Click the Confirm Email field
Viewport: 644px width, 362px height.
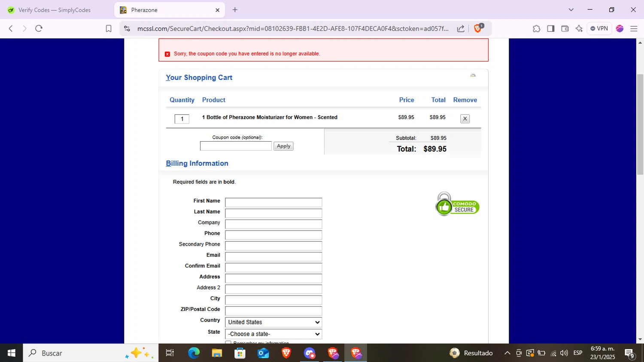tap(273, 268)
